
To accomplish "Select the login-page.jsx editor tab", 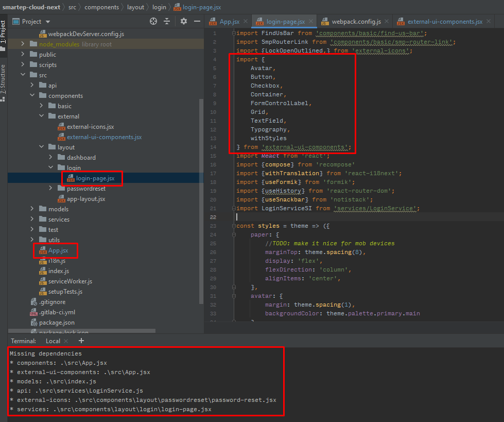I will [x=285, y=22].
